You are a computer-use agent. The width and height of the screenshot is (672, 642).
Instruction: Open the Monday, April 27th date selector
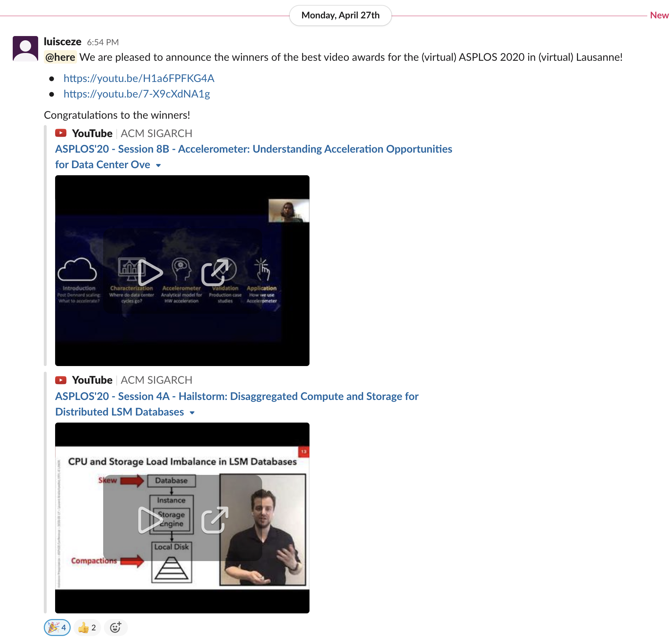tap(340, 15)
